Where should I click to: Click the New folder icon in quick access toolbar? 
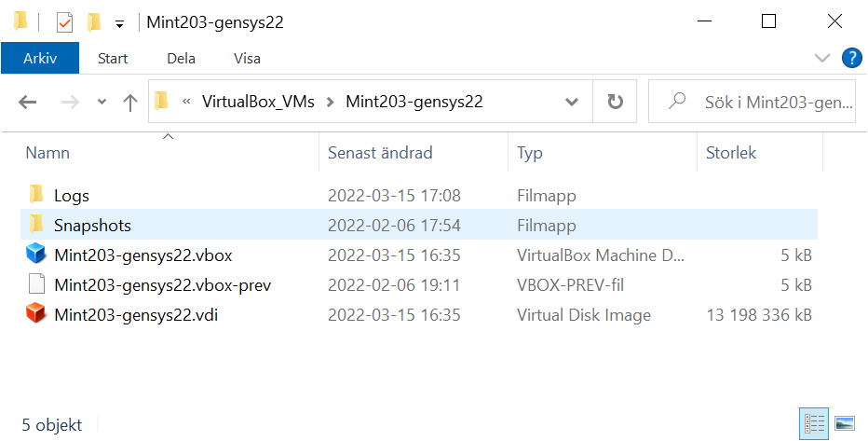[94, 22]
